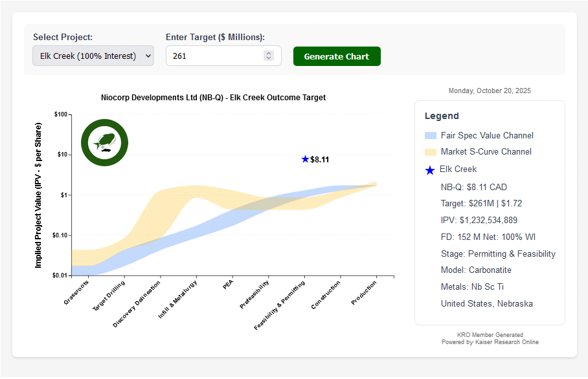Image resolution: width=588 pixels, height=379 pixels.
Task: Click the green fish company logo
Action: (x=105, y=143)
